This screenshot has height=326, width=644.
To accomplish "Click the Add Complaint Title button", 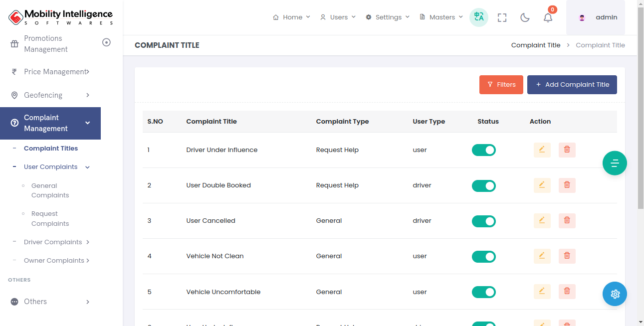I will [572, 85].
